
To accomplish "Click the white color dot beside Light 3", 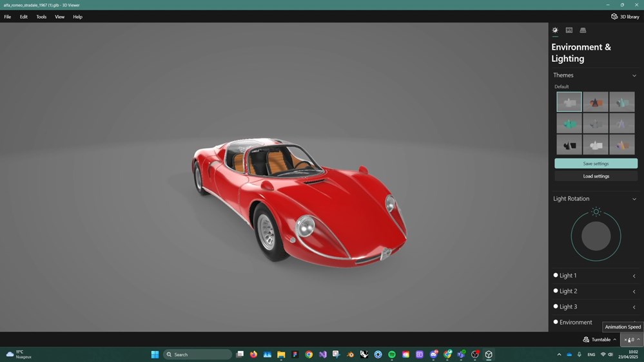I will tap(556, 306).
